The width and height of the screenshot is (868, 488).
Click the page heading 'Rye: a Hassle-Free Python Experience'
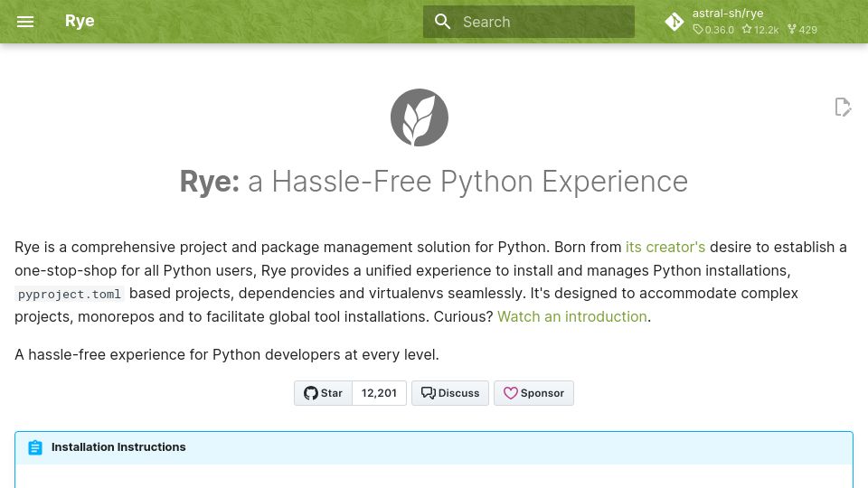click(433, 182)
